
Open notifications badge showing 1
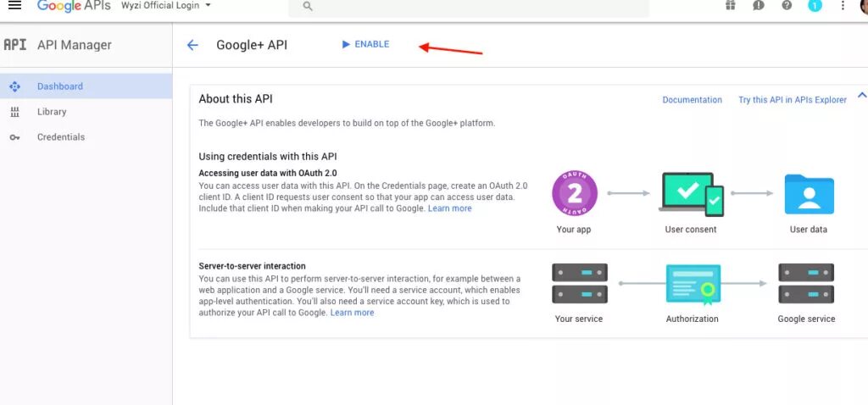pos(815,6)
